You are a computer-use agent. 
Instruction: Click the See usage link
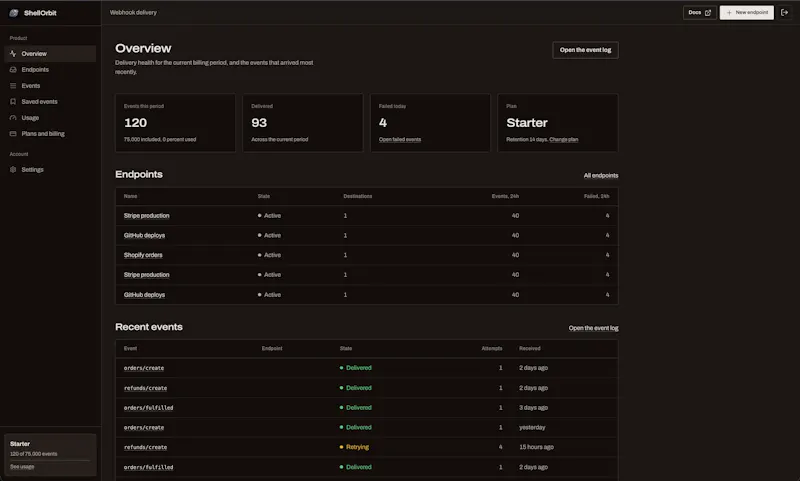pyautogui.click(x=22, y=467)
